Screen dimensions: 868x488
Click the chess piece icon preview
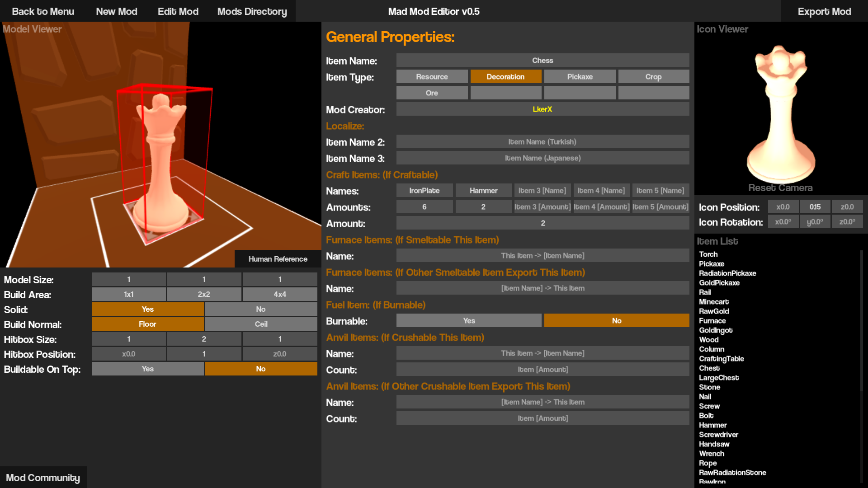[x=781, y=114]
